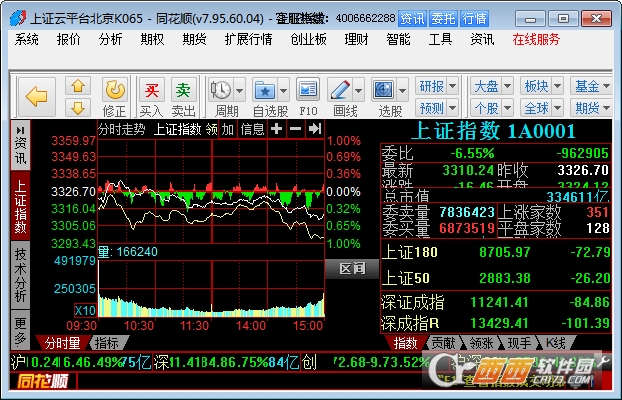Screen dimensions: 622x400
Task: Click the 上证180 index row
Action: pyautogui.click(x=496, y=252)
